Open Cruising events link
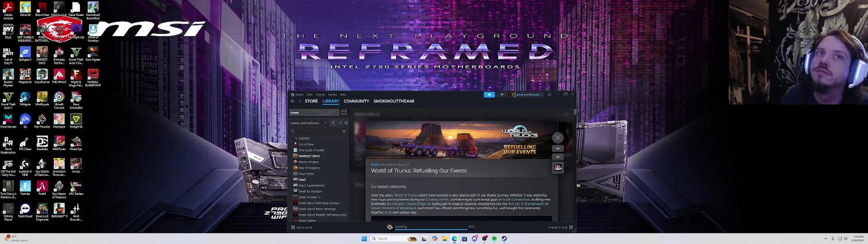The height and width of the screenshot is (244, 868). click(x=437, y=200)
